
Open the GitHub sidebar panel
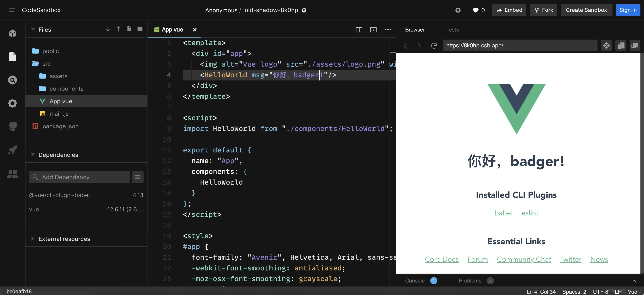12,126
